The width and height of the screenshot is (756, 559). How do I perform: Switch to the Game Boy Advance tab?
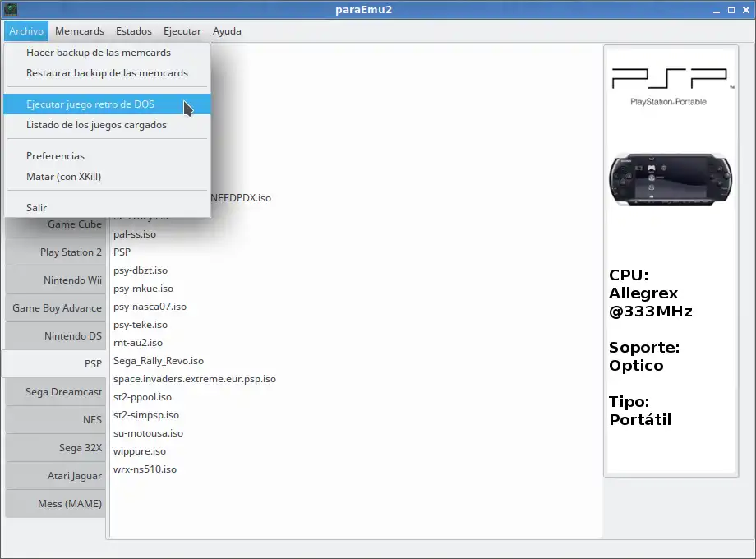[x=56, y=308]
